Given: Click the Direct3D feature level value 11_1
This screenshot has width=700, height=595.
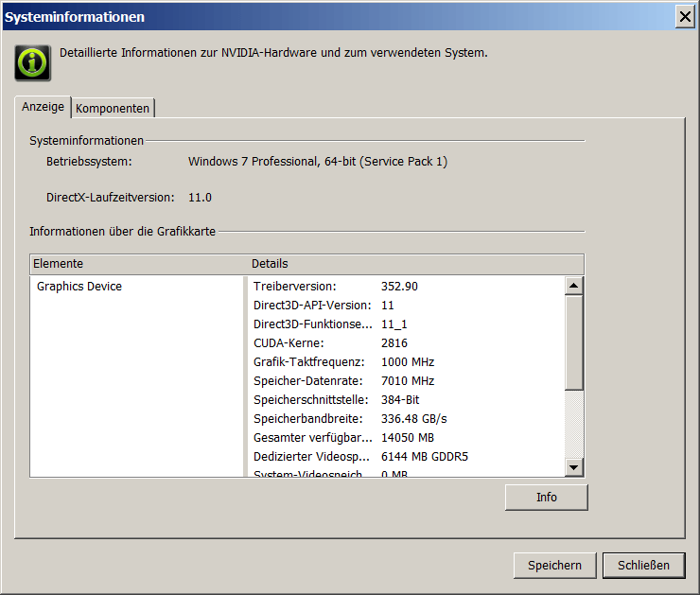Looking at the screenshot, I should click(x=394, y=324).
